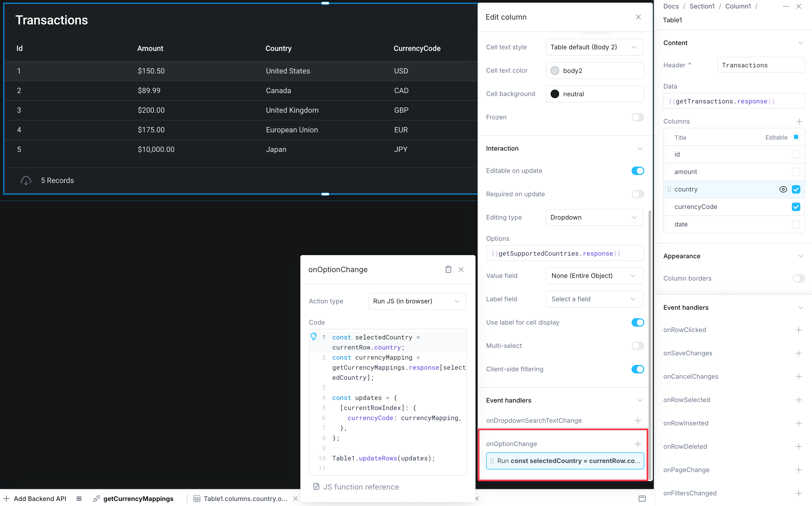The image size is (812, 506).
Task: Collapse the Interaction section
Action: coord(641,148)
